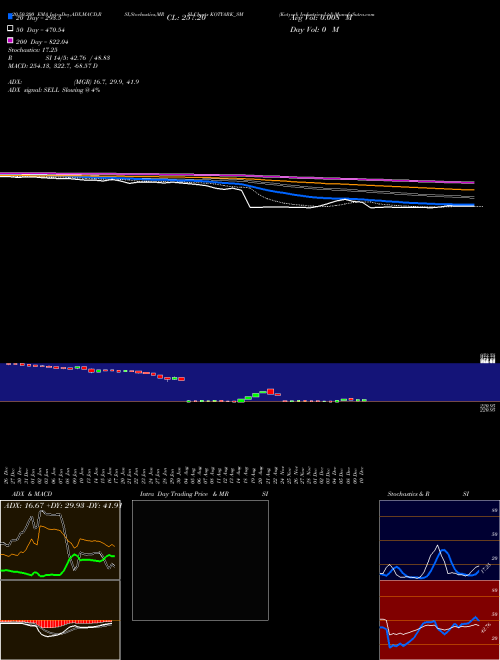Image resolution: width=500 pixels, height=660 pixels.
Task: Open the blue Stochastics chart panel
Action: [439, 540]
